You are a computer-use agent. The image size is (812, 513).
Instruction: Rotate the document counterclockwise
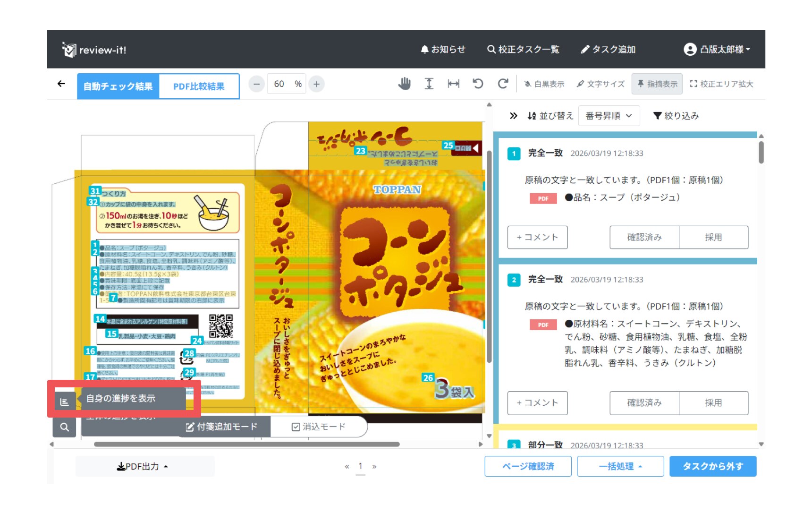[478, 84]
